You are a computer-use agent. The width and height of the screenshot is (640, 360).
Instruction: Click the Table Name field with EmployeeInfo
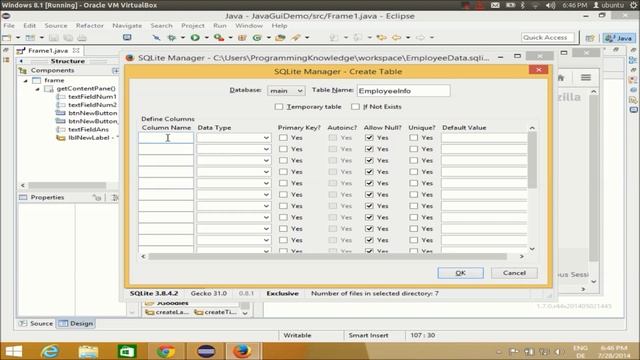coord(404,91)
